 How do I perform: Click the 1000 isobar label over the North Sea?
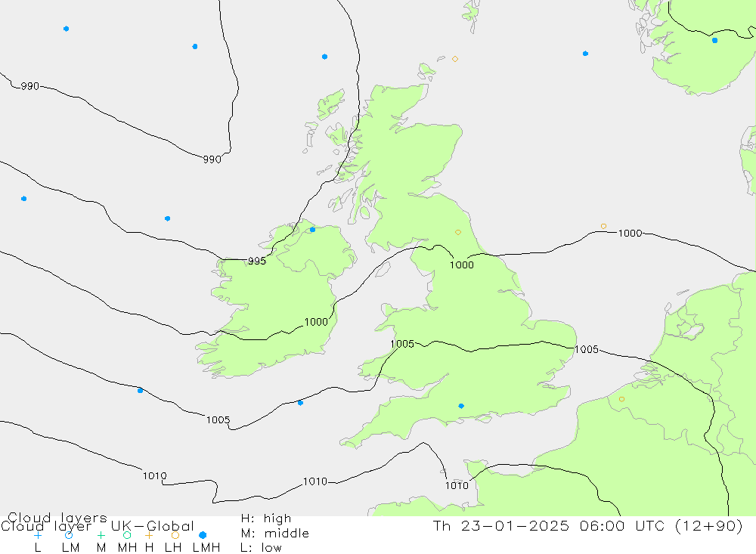click(630, 233)
